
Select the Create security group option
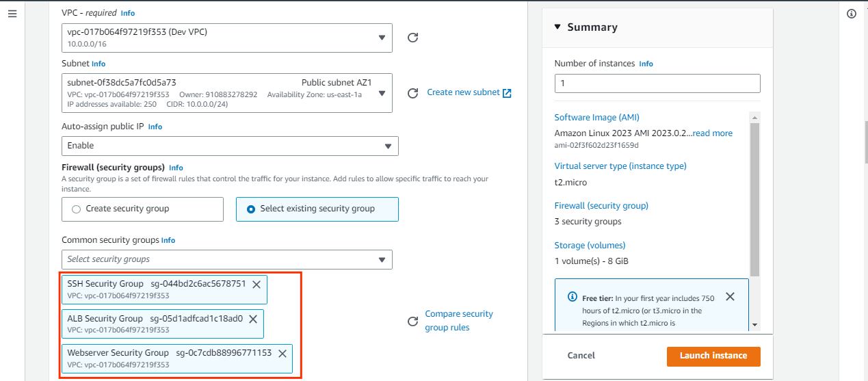(142, 209)
